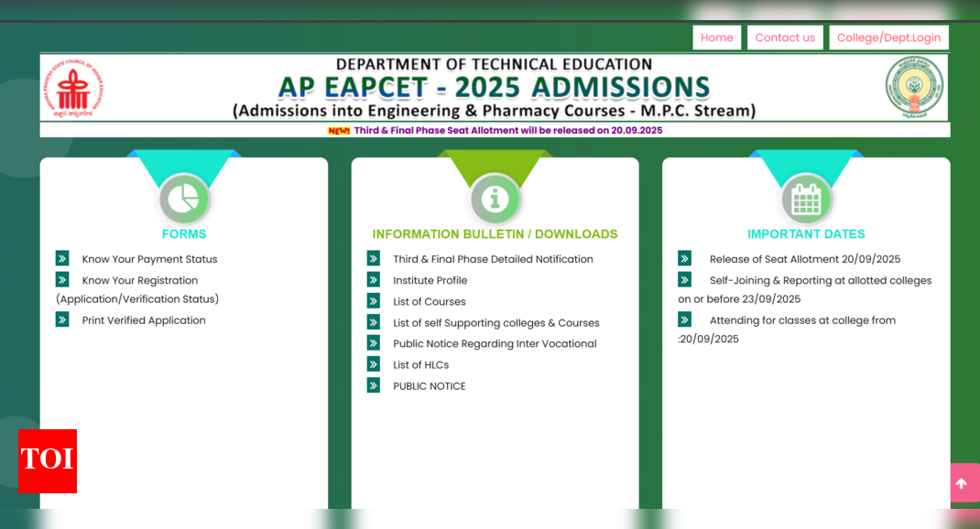Click arrow icon beside Release of Seat Allotment

(x=684, y=258)
